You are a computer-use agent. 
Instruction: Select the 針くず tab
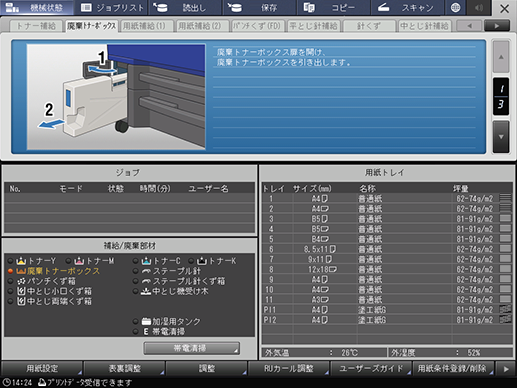click(369, 26)
